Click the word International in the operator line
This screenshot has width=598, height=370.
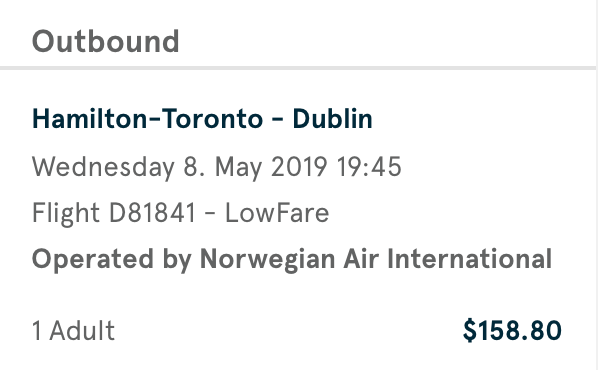pos(469,259)
